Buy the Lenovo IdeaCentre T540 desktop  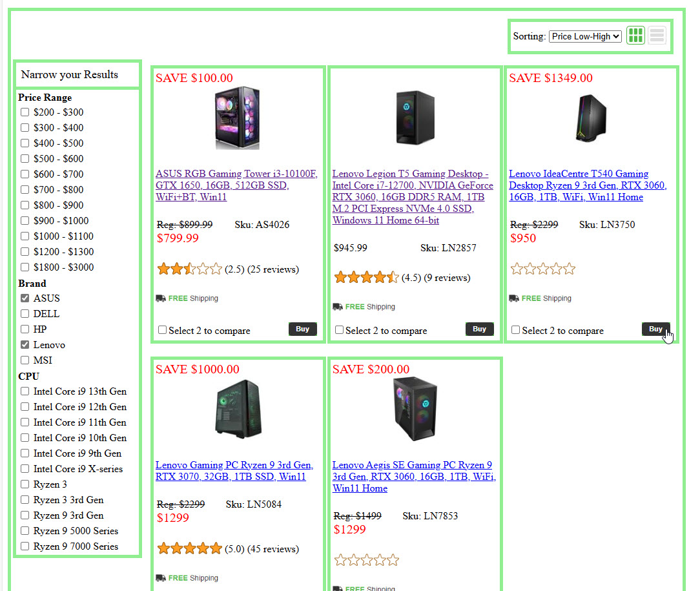click(x=655, y=329)
